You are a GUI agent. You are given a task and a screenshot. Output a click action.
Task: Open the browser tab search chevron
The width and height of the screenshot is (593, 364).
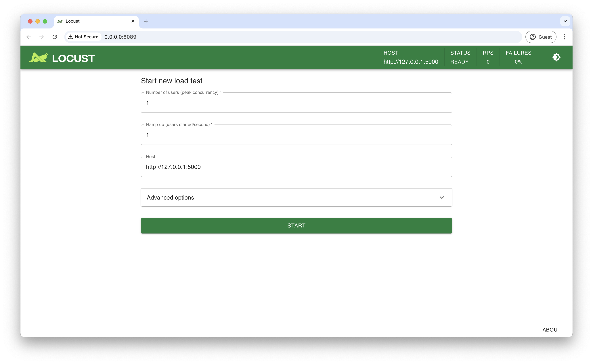coord(565,21)
